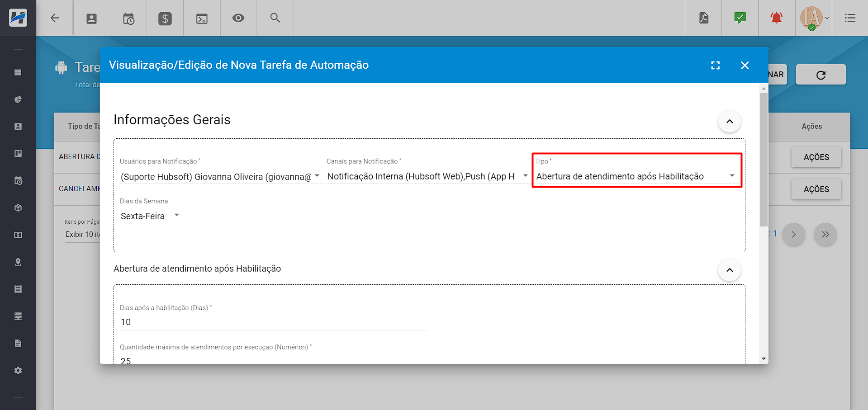Click the refresh button
This screenshot has height=410, width=868.
[x=821, y=75]
